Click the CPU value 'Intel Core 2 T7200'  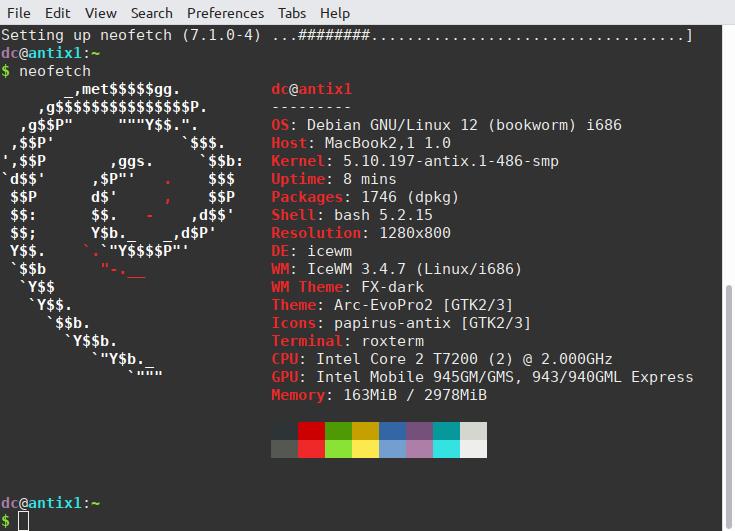click(397, 359)
